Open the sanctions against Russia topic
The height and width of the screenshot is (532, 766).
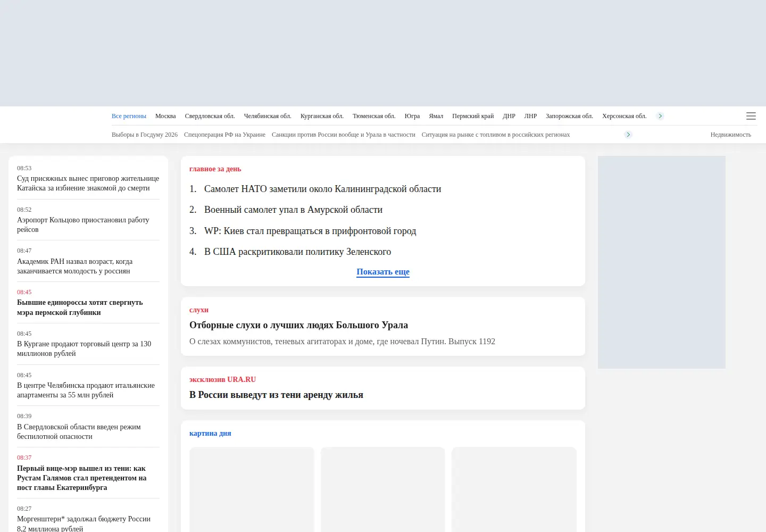[344, 135]
